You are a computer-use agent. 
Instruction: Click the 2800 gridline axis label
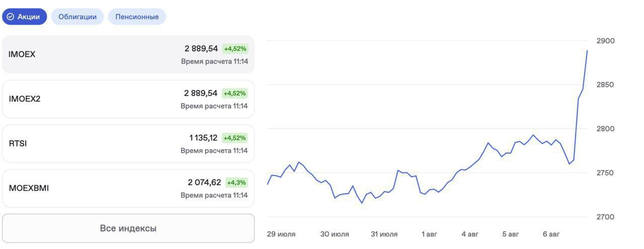pyautogui.click(x=606, y=129)
